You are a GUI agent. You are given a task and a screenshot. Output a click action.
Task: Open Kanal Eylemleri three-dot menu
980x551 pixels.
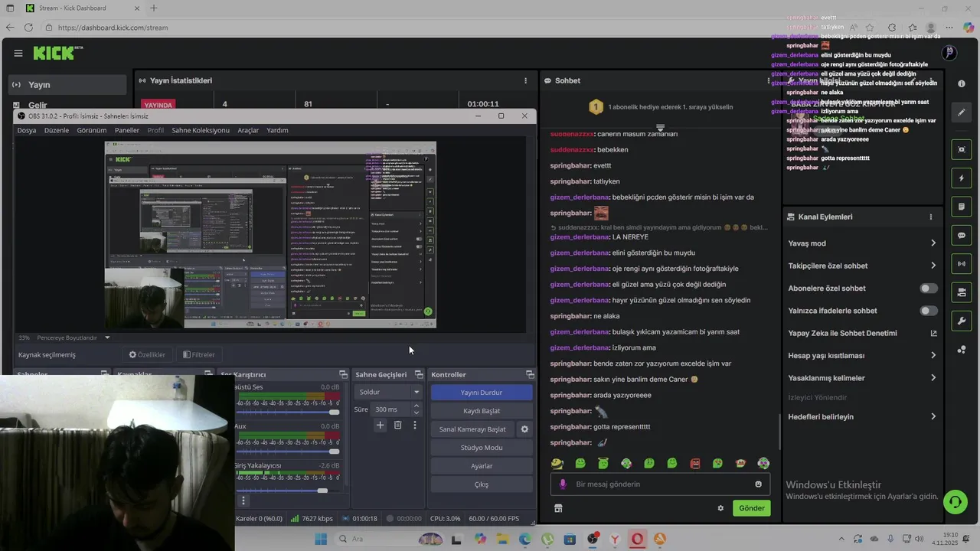tap(931, 217)
